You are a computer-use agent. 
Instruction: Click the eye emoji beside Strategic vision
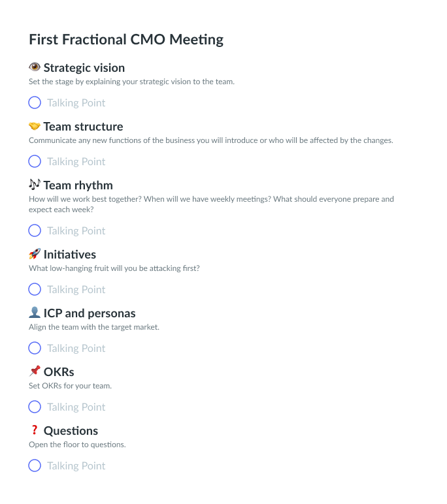pyautogui.click(x=35, y=67)
